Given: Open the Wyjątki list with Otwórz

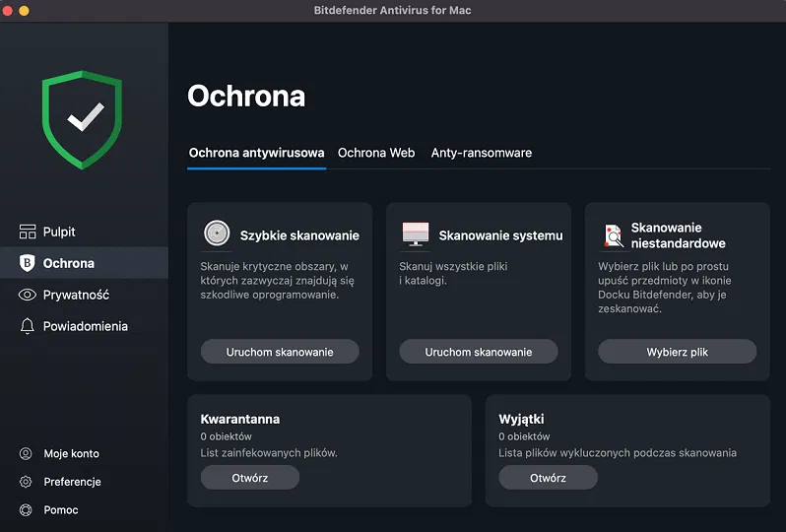Looking at the screenshot, I should [x=548, y=478].
